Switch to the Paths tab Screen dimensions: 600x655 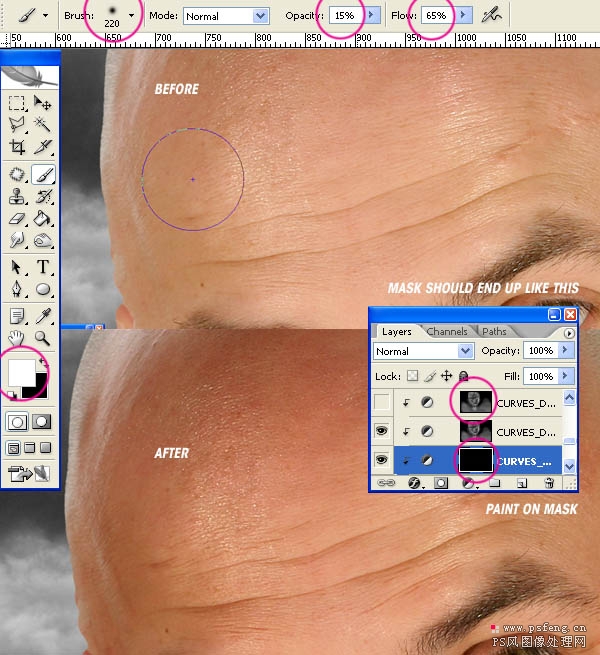[494, 331]
